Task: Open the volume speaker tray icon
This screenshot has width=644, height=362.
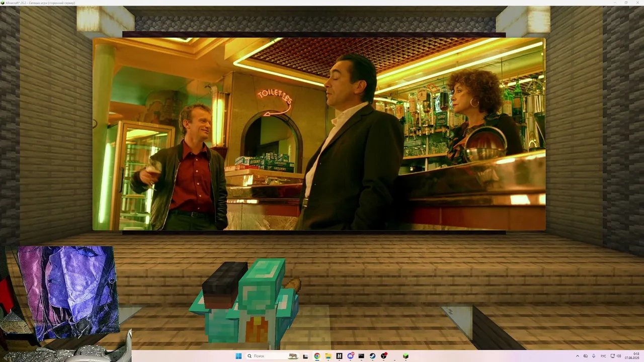Action: click(619, 356)
